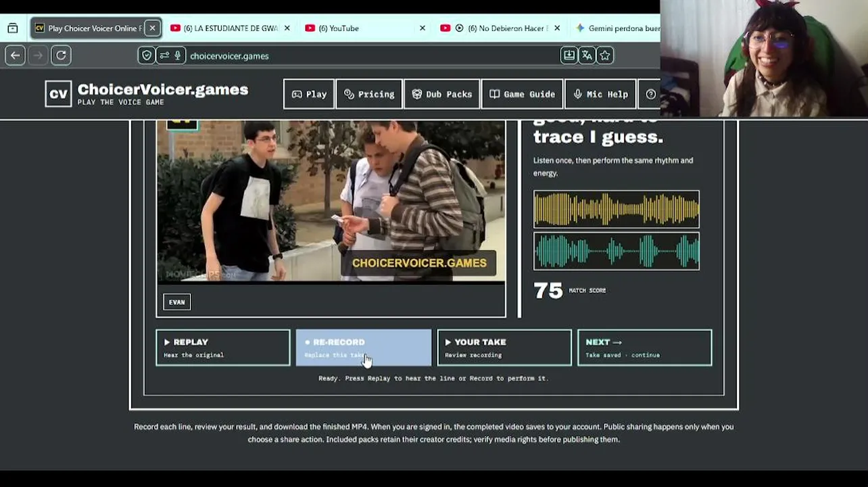Screen dimensions: 868x487
Task: Open the Play menu item
Action: [x=309, y=94]
